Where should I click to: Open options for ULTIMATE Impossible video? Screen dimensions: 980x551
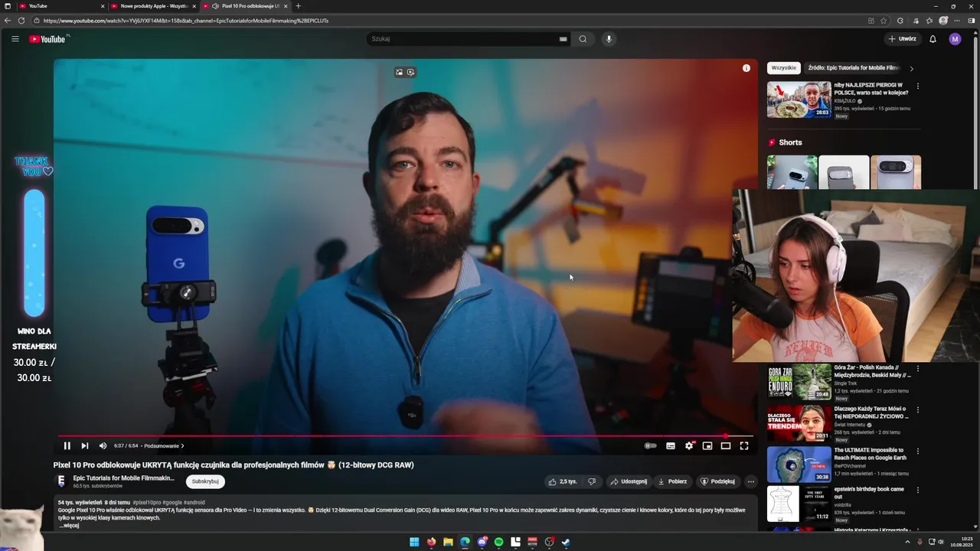[x=918, y=452]
